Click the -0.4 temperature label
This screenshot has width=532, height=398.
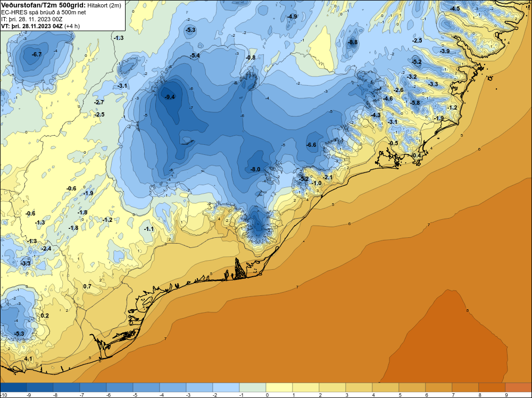[x=416, y=156]
